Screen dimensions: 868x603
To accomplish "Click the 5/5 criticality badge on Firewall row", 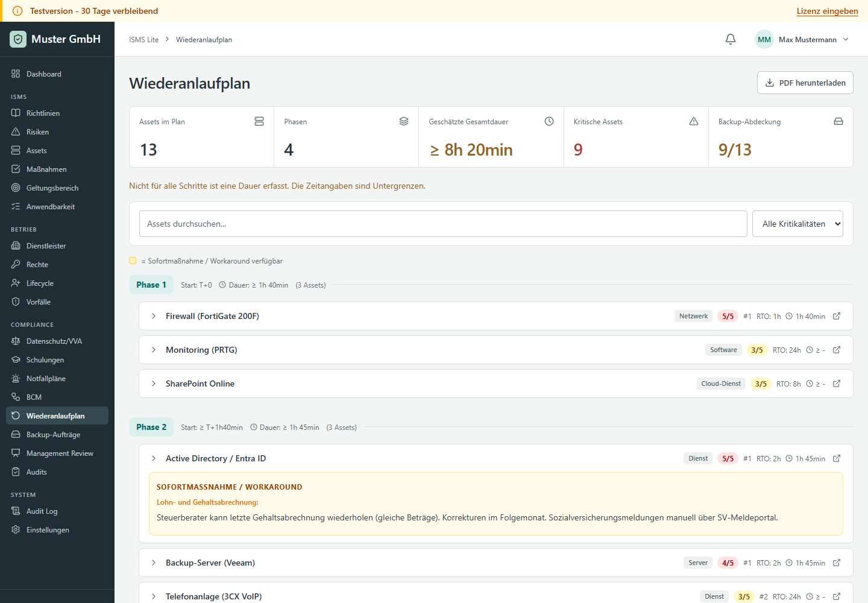I will (x=728, y=316).
